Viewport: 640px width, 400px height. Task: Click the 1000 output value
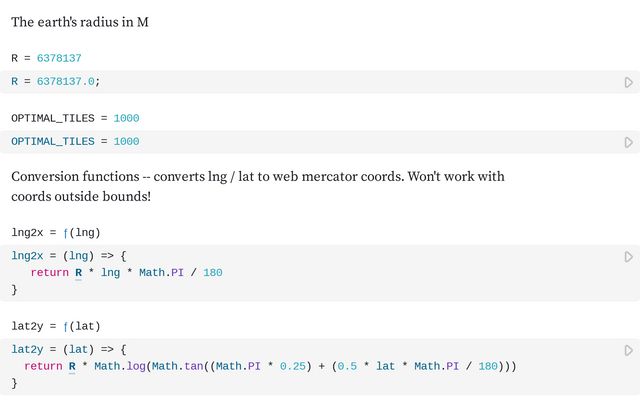point(126,118)
